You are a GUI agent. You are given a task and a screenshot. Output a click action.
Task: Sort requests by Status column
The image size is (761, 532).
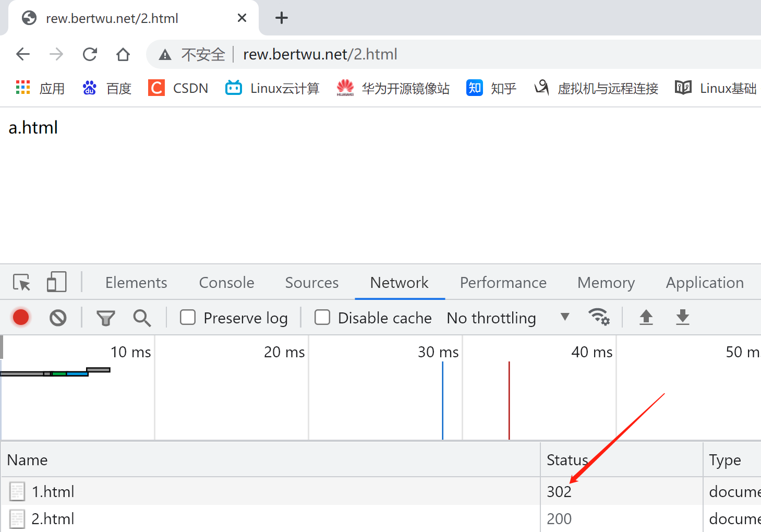[x=622, y=460]
